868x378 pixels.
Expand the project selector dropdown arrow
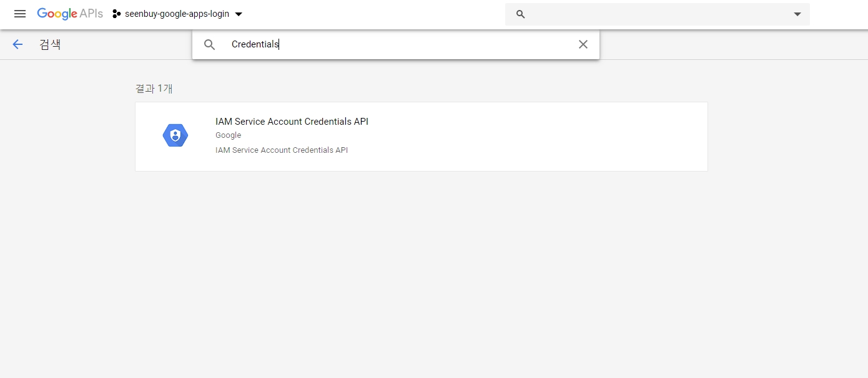click(x=238, y=14)
